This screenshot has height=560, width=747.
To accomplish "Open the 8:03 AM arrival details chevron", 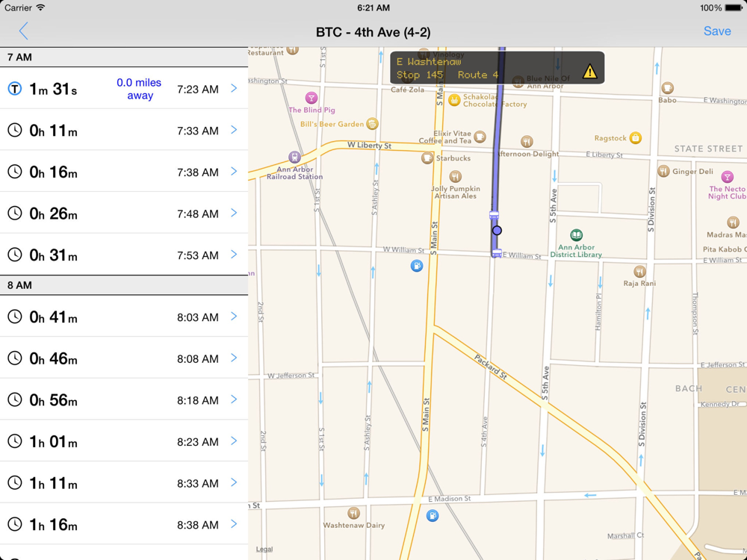I will pos(234,316).
